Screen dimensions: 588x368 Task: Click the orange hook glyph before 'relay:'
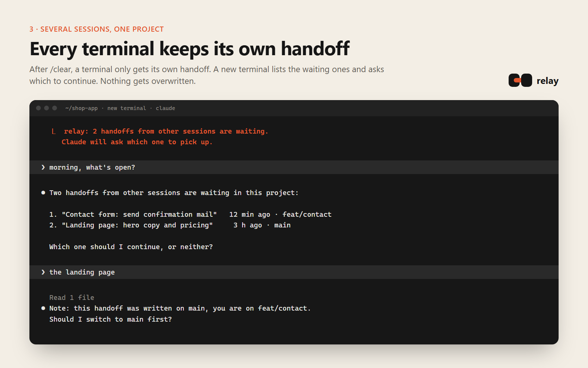[x=54, y=131]
